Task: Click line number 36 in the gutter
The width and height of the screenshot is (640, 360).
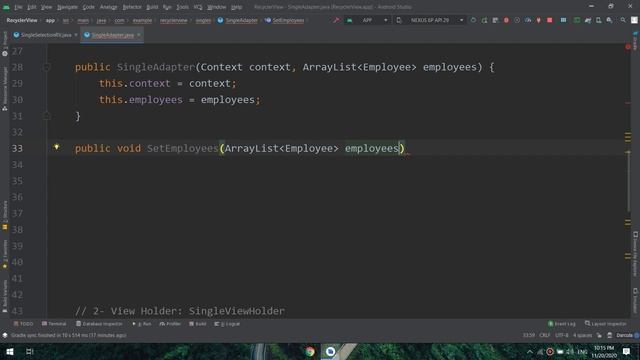Action: click(17, 197)
